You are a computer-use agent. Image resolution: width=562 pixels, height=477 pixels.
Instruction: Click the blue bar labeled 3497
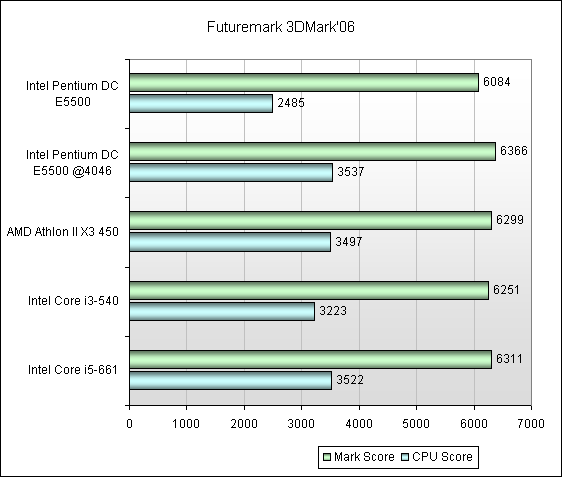click(230, 242)
